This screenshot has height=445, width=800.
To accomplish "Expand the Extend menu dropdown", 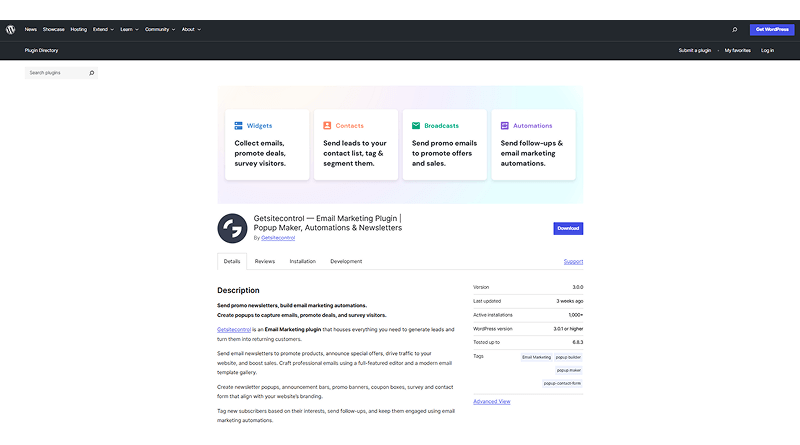I will tap(103, 30).
